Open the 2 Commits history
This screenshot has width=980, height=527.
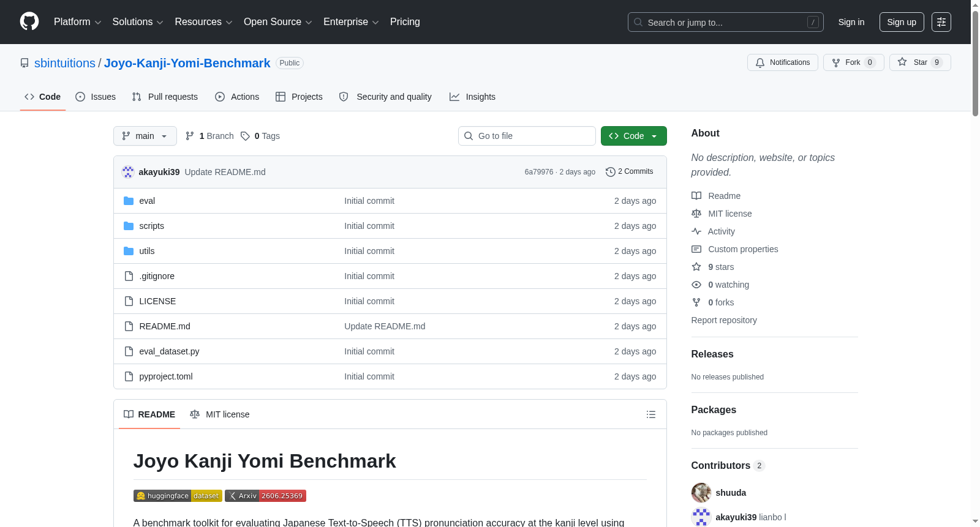point(630,171)
